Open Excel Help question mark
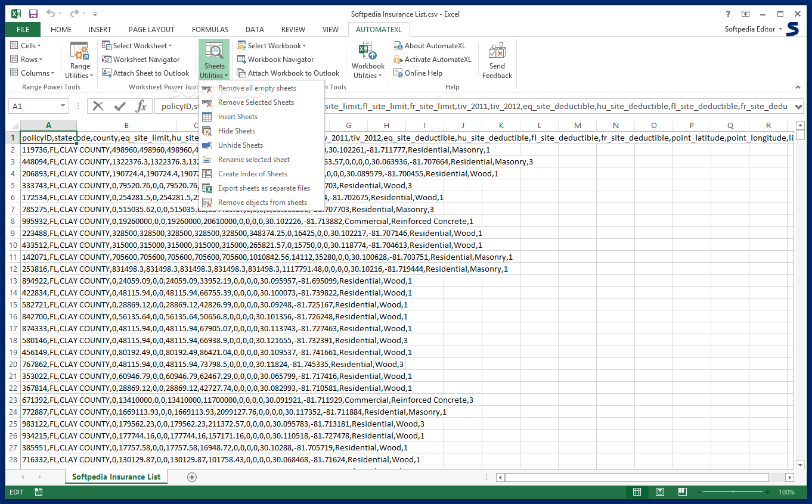This screenshot has height=504, width=812. pos(728,14)
